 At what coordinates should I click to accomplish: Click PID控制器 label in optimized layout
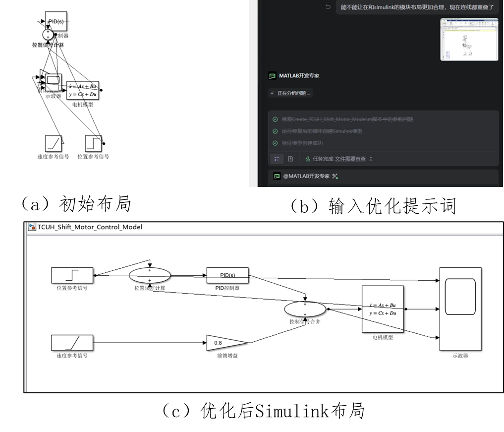click(x=227, y=288)
